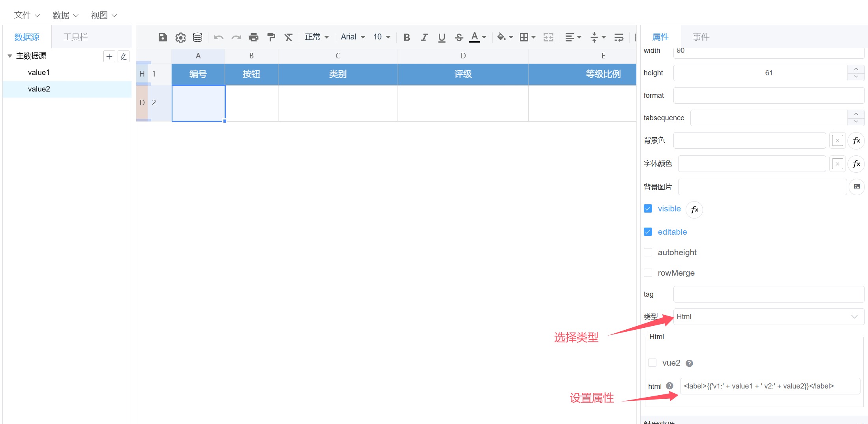This screenshot has height=424, width=868.
Task: Toggle bold formatting
Action: (407, 37)
